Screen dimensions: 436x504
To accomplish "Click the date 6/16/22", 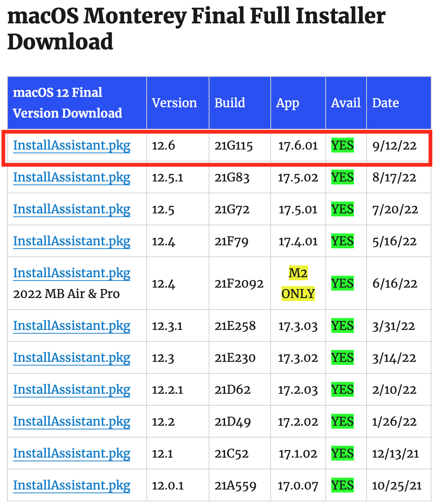I will (395, 284).
